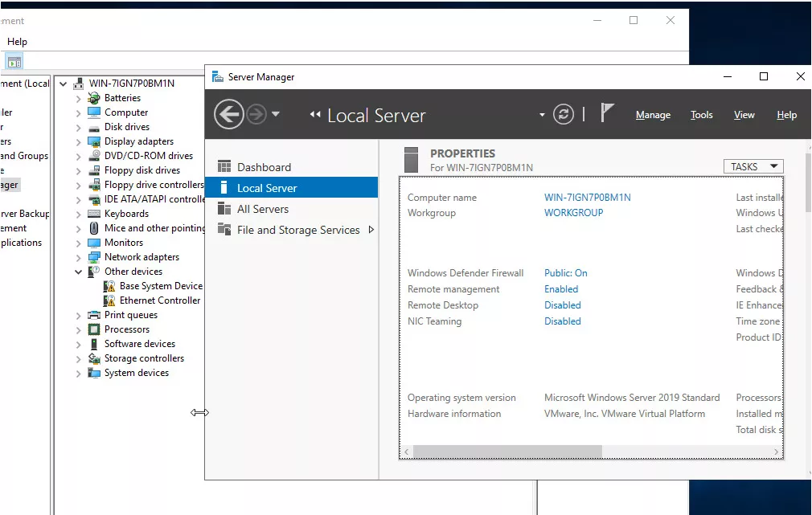Click the Display adapters icon
The image size is (812, 515).
(94, 141)
